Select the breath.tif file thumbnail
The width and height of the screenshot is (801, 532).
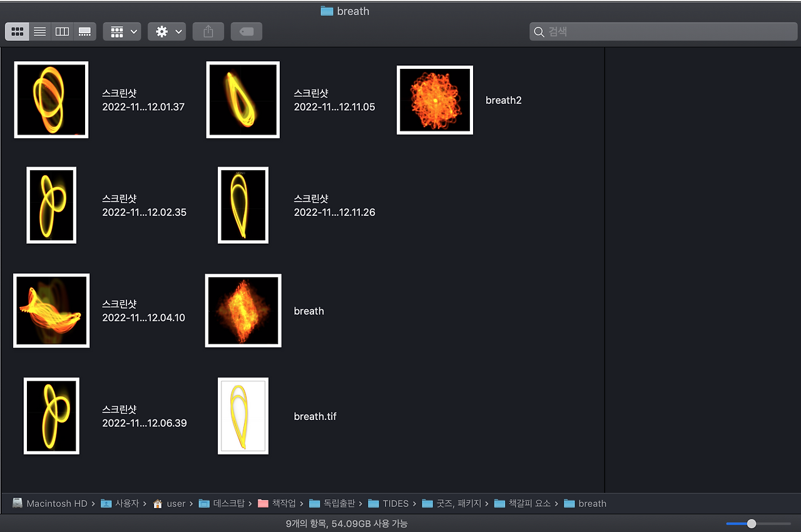click(x=243, y=416)
